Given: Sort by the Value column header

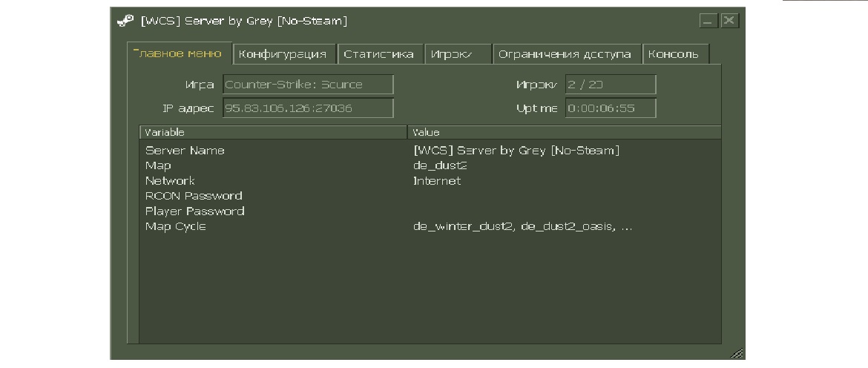Looking at the screenshot, I should 565,132.
